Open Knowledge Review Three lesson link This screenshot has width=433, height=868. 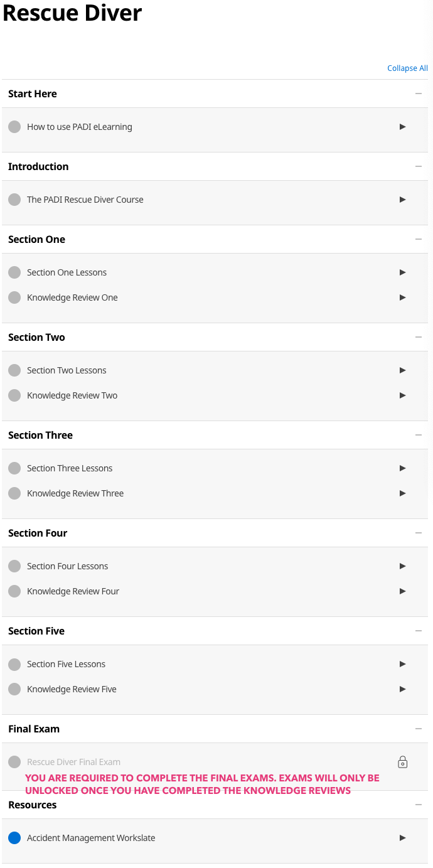75,493
